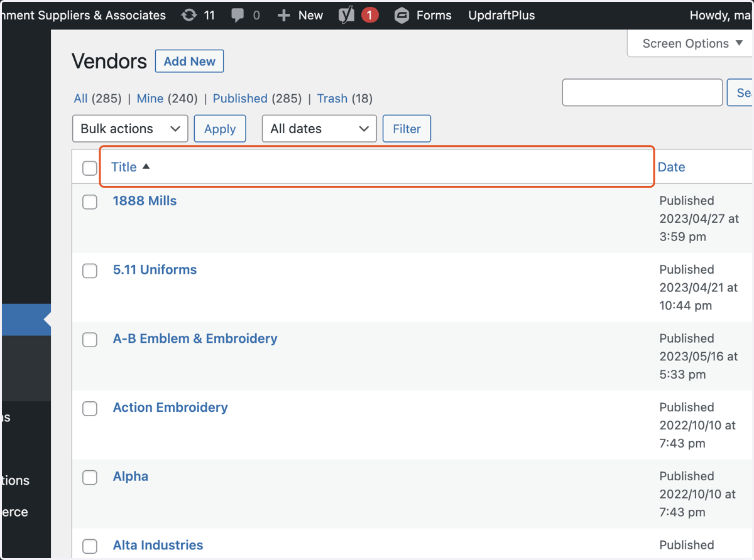
Task: Open the All dates dropdown
Action: 319,129
